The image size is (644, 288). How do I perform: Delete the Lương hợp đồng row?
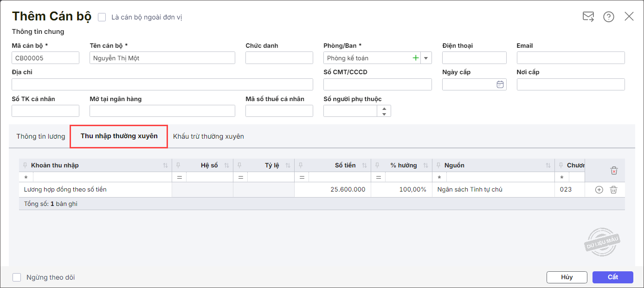(613, 190)
